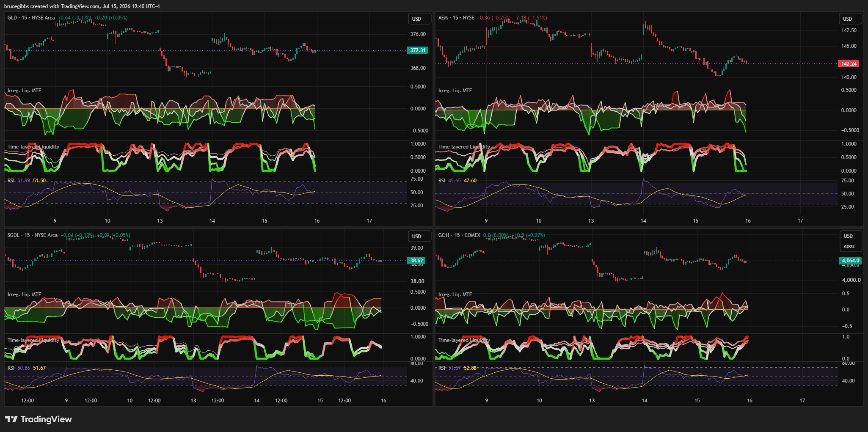
Task: Click date 17 on AEM chart time axis
Action: point(800,221)
